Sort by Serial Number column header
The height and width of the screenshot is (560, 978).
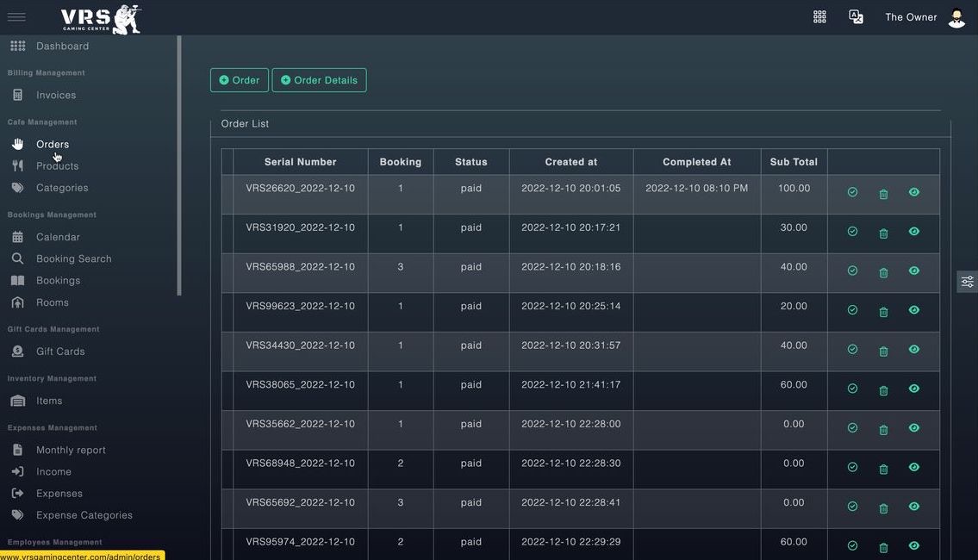tap(300, 161)
